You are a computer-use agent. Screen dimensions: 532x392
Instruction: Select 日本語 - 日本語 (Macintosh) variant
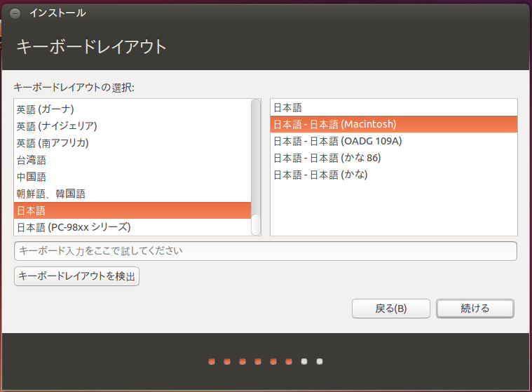pos(394,124)
